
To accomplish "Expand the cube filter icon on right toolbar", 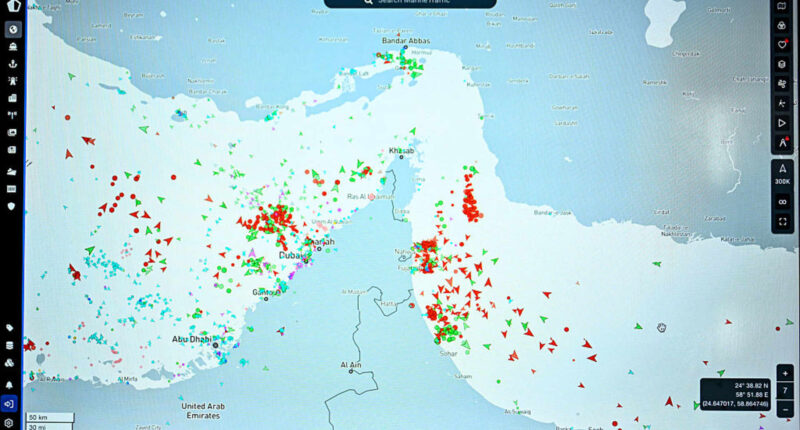I will coord(783,64).
